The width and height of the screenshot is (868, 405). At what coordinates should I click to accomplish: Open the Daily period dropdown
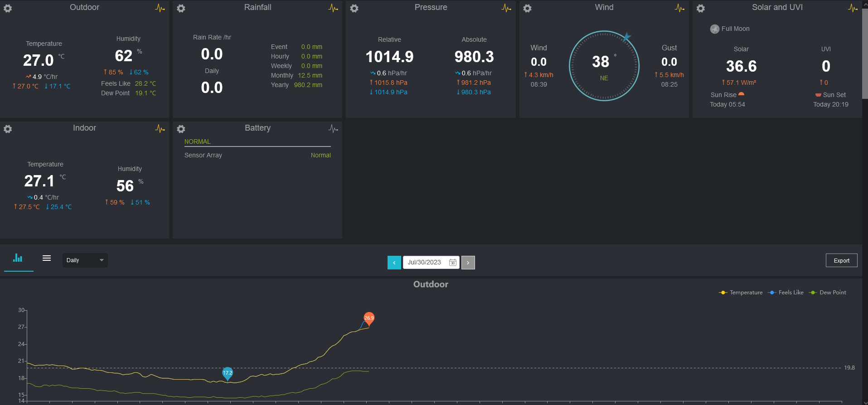(x=85, y=260)
